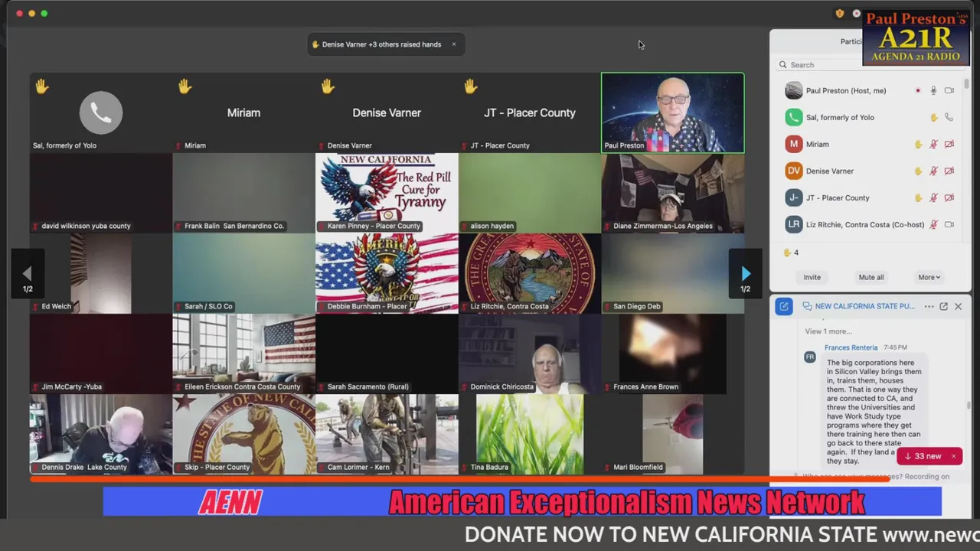This screenshot has width=980, height=551.
Task: Click the Miriam avatar in participants list
Action: 794,144
